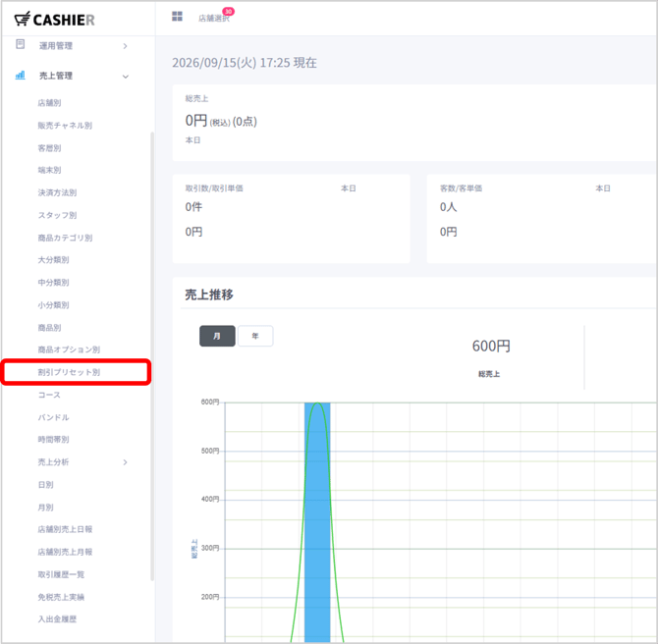Open 店舗選択 in the top bar
Image resolution: width=658 pixels, height=644 pixels.
214,18
